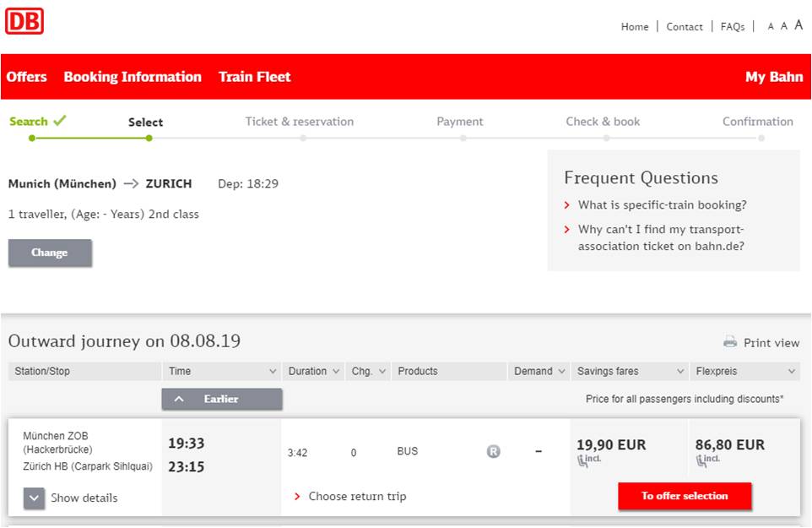Click Choose return trip link
This screenshot has height=528, width=812.
pos(357,497)
